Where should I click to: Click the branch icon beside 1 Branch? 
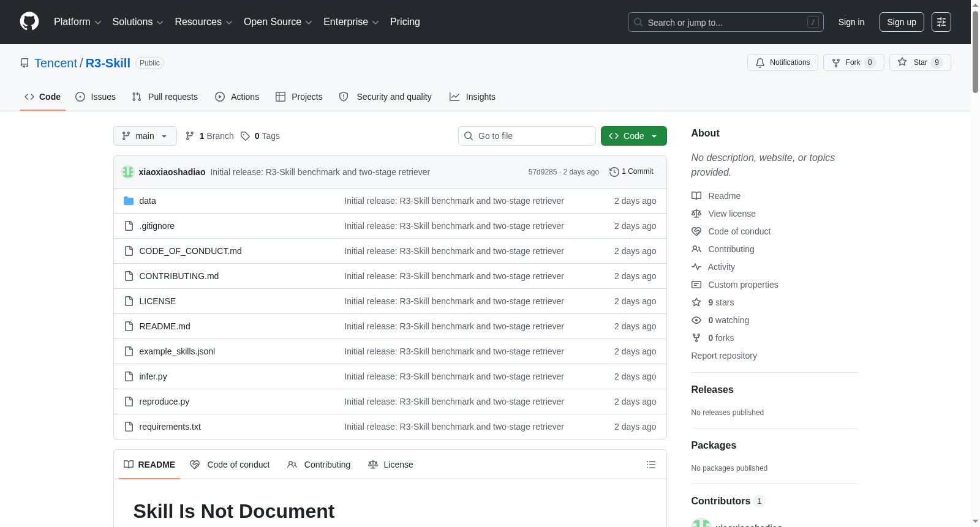pyautogui.click(x=190, y=136)
